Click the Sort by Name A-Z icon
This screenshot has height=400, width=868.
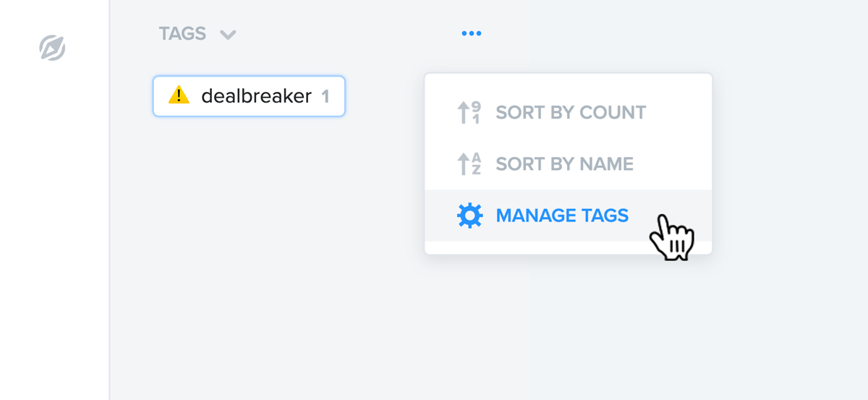point(469,164)
